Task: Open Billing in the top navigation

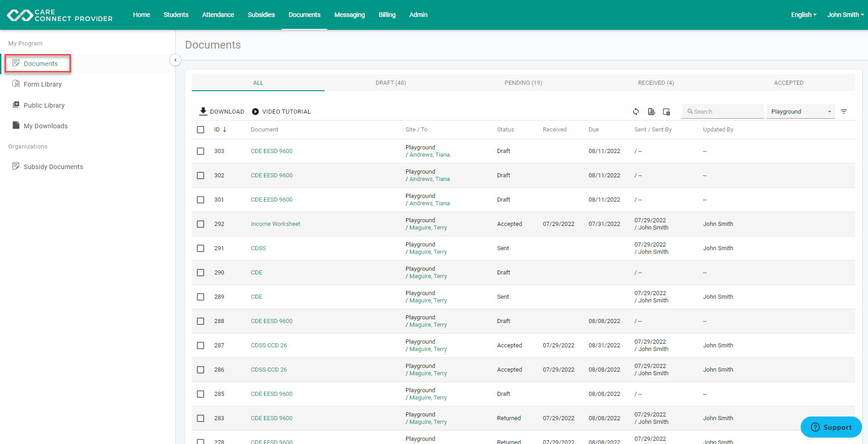Action: (387, 15)
